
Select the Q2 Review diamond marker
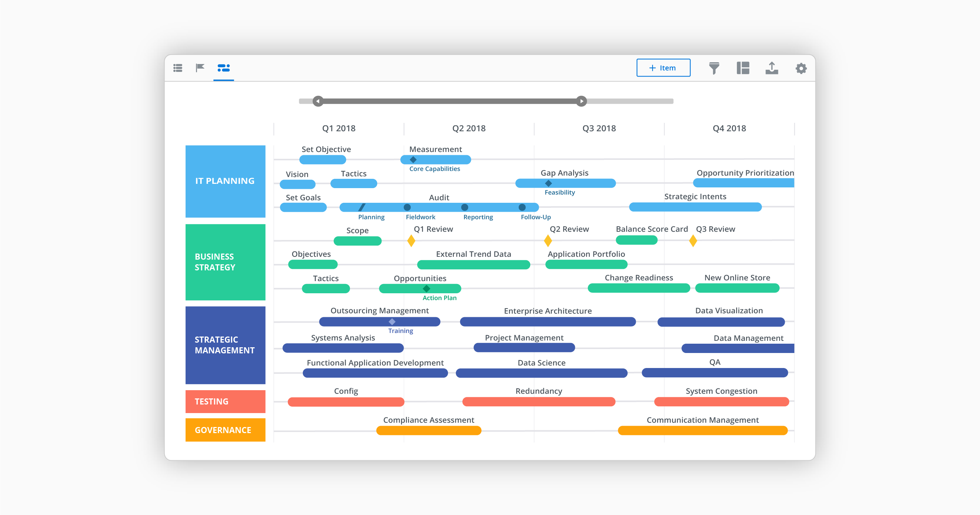[x=547, y=241]
